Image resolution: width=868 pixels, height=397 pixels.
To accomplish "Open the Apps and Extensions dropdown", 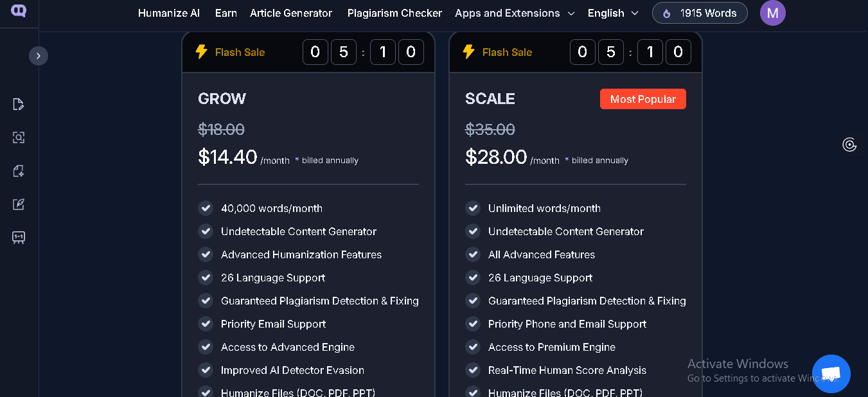I will (x=514, y=13).
